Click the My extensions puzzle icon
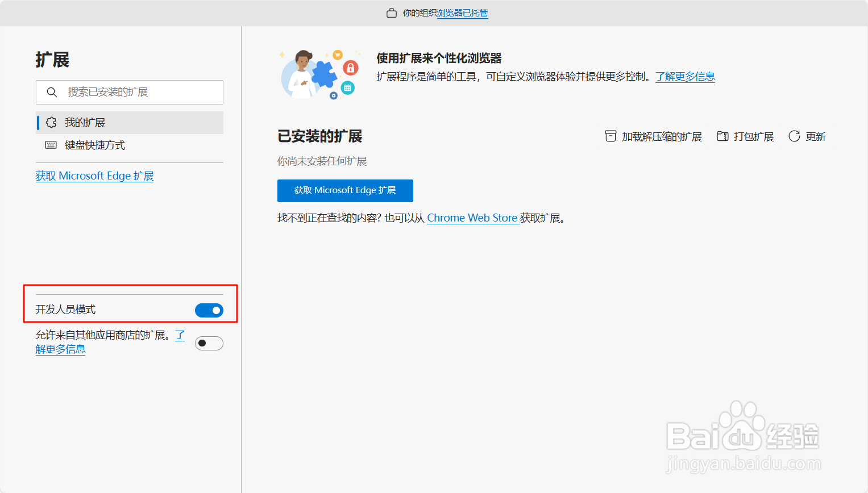 point(51,122)
